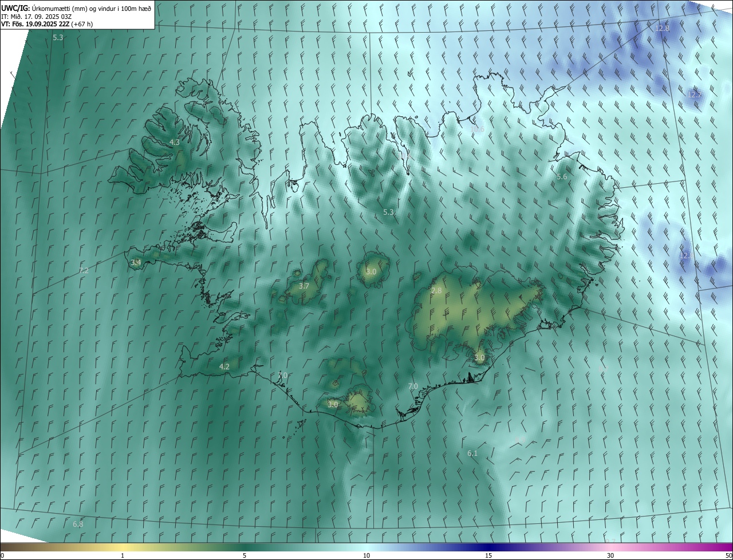Select the 6.1 value over the sea

tap(472, 453)
